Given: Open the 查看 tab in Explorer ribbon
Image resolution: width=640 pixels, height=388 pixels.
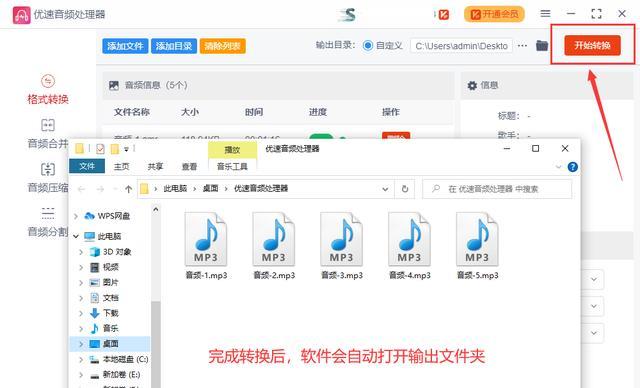Looking at the screenshot, I should pyautogui.click(x=189, y=166).
